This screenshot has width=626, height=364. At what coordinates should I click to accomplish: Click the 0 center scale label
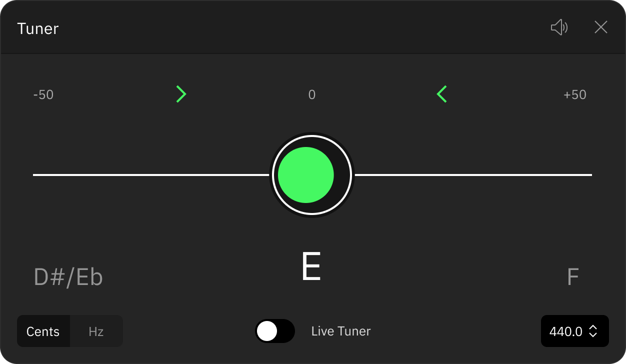pos(312,94)
